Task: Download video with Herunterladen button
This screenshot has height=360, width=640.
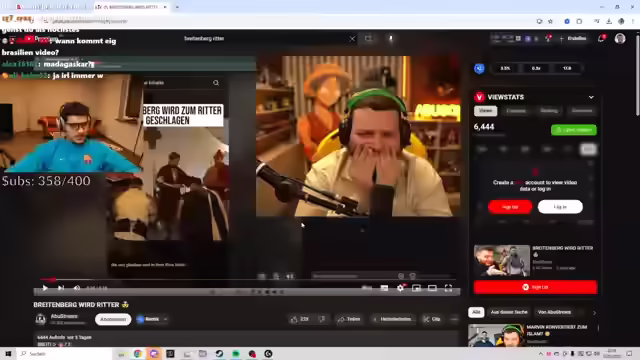Action: [392, 319]
